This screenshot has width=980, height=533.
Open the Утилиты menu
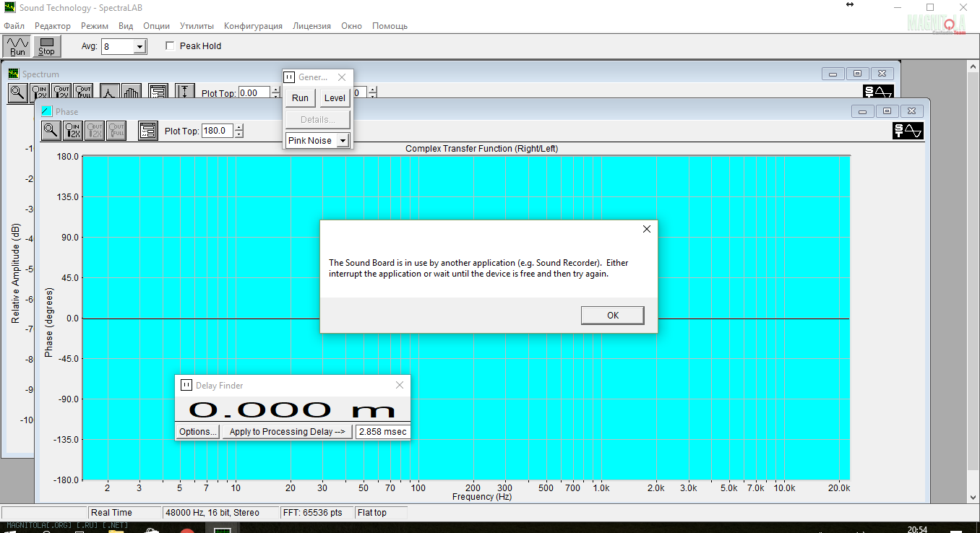tap(197, 26)
